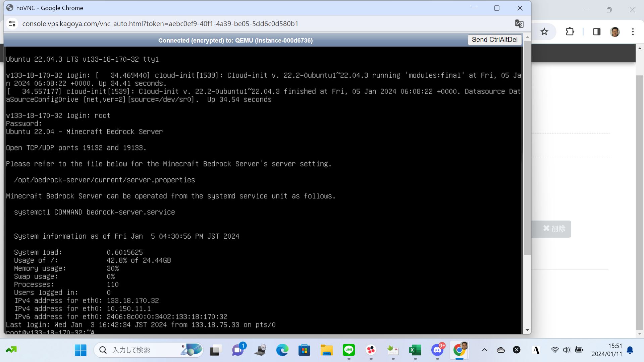Open the notification bell in taskbar
Image resolution: width=644 pixels, height=362 pixels.
(x=630, y=350)
